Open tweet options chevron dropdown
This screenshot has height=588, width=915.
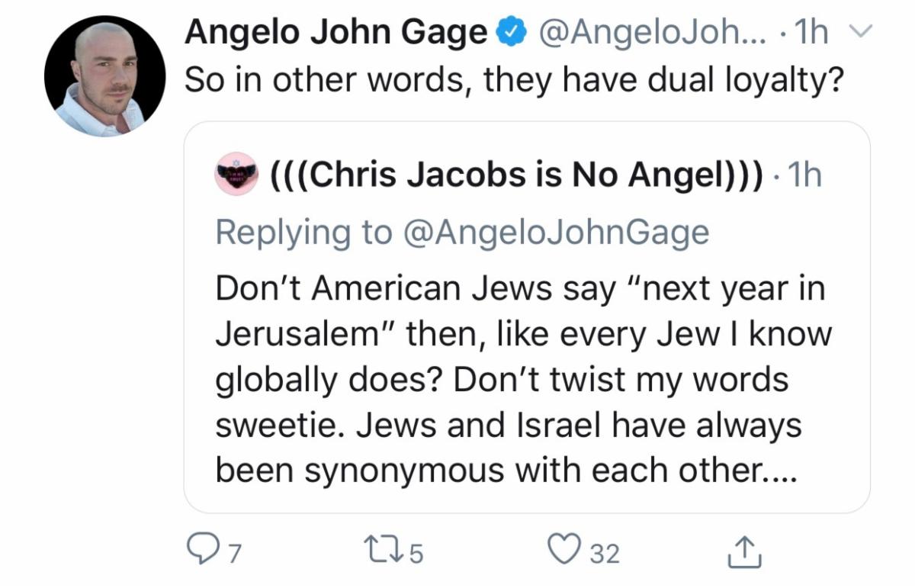(x=858, y=33)
